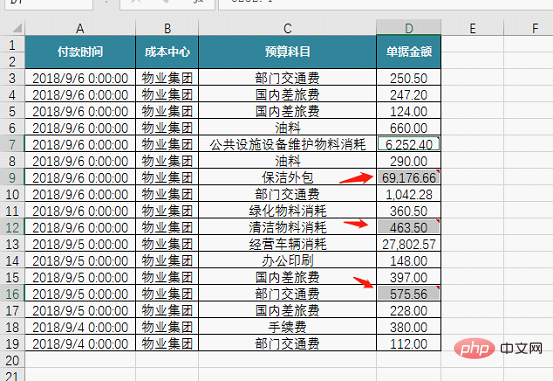Viewport: 553px width, 381px height.
Task: Select row 12 header
Action: coord(12,228)
